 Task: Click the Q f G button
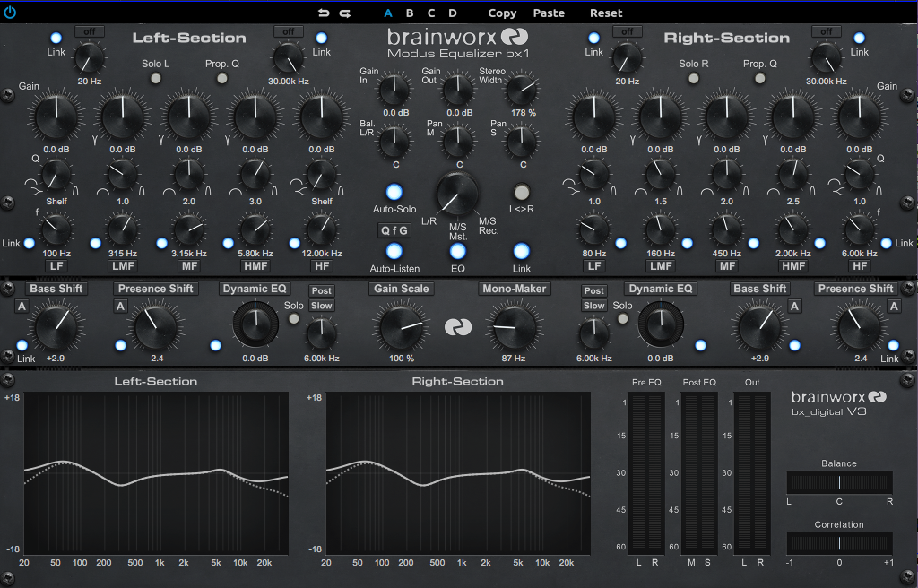[394, 230]
